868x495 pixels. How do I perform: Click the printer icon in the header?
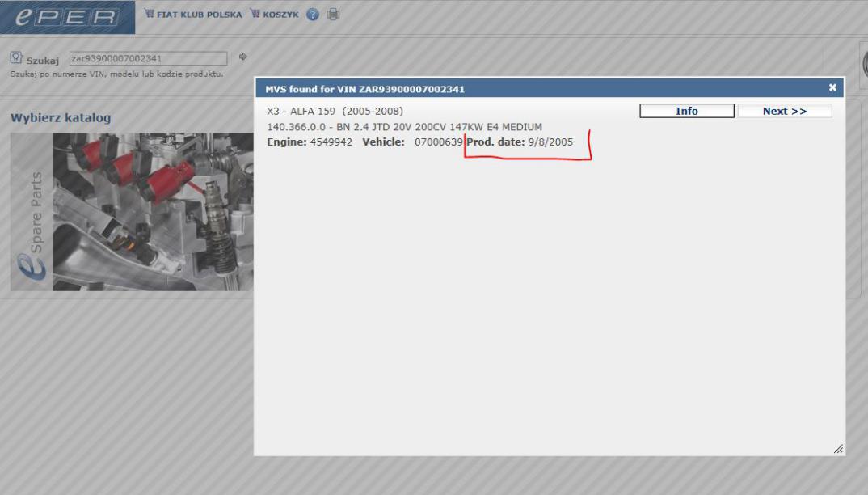[x=333, y=15]
